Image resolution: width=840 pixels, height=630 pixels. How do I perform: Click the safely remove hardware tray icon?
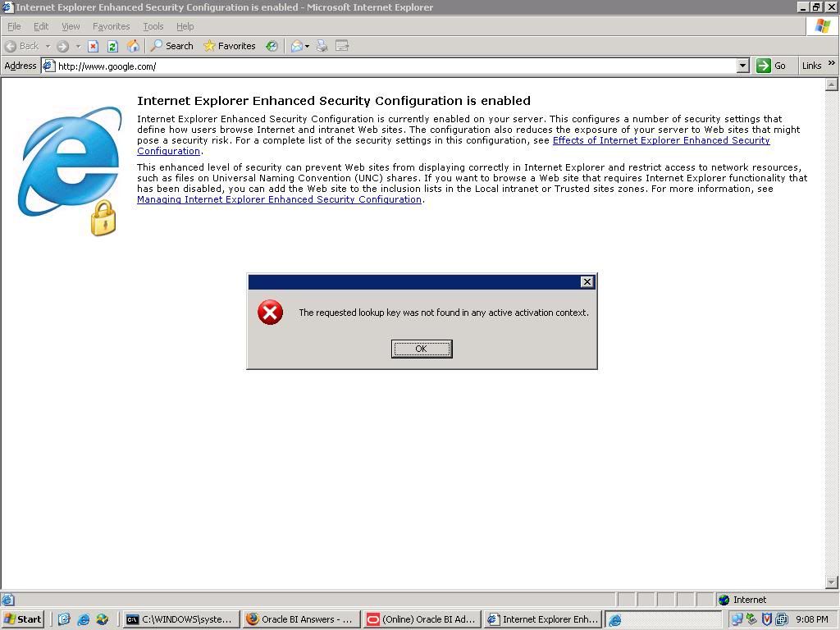coord(752,619)
